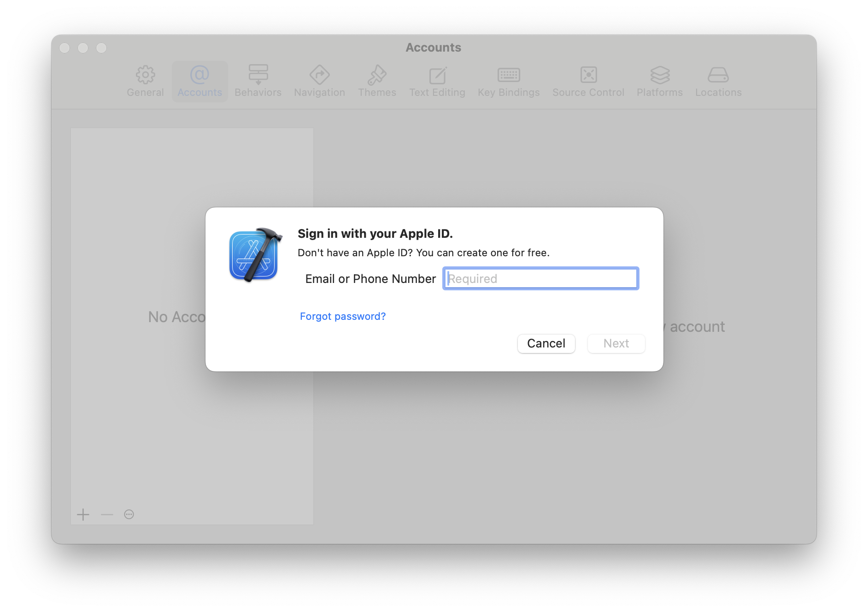Screen dimensions: 868x612
Task: Click the Next button in sign-in dialog
Action: [x=616, y=343]
